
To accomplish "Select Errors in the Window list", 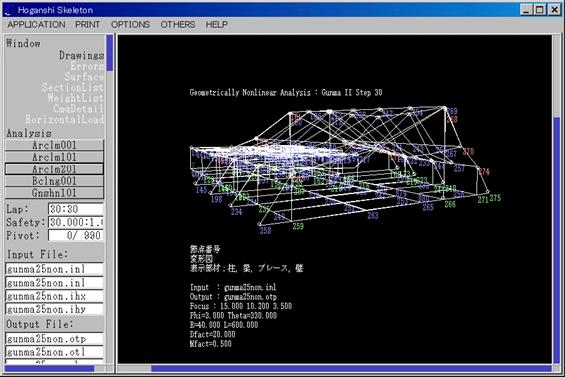I will (x=87, y=66).
